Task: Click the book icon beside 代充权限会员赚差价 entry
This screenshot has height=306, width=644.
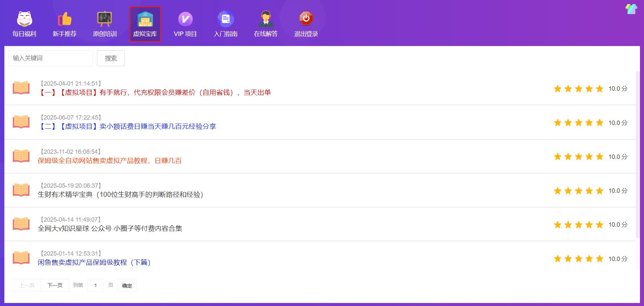Action: coord(21,88)
